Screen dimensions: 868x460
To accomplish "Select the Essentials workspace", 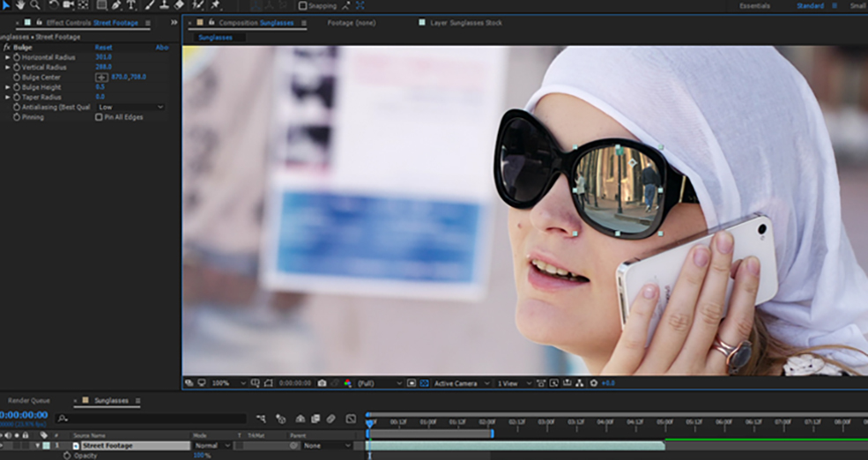I will click(754, 5).
